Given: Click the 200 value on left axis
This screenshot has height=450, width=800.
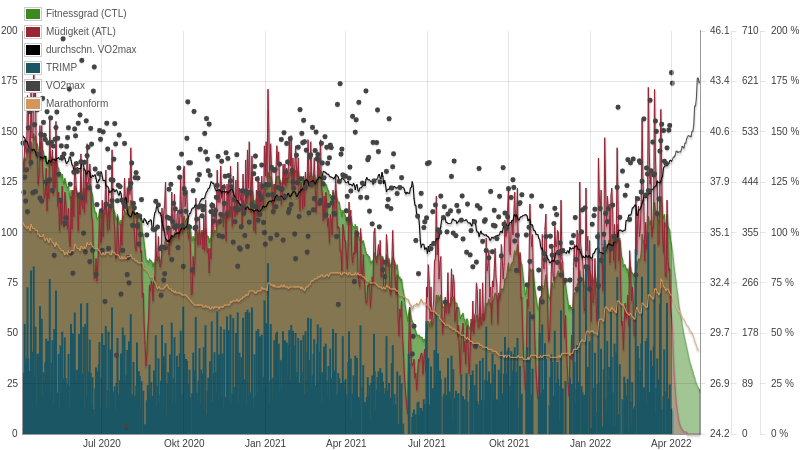Looking at the screenshot, I should [9, 30].
